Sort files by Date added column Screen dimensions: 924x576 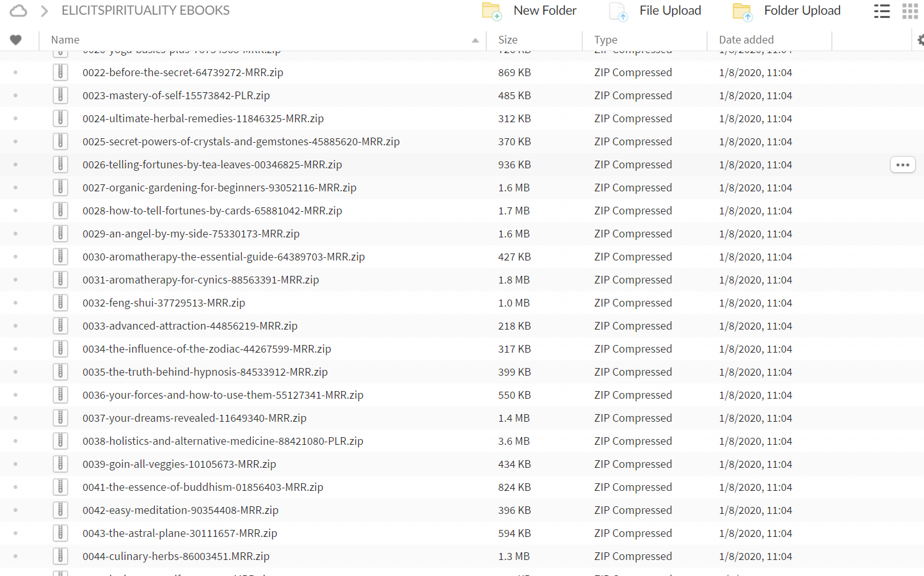point(746,40)
